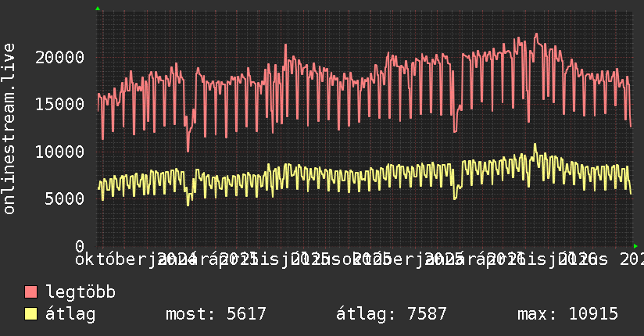Click the 15000 y-axis tick label
644x336 pixels.
(59, 105)
